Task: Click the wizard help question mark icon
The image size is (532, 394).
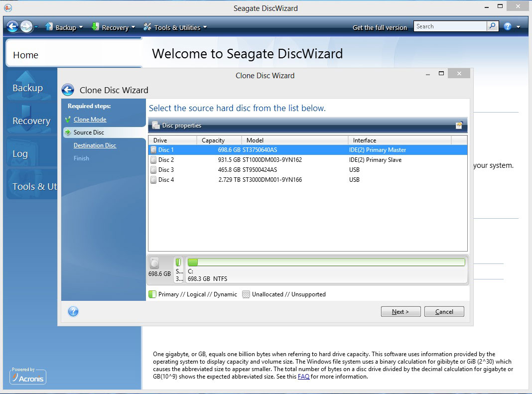Action: point(73,312)
